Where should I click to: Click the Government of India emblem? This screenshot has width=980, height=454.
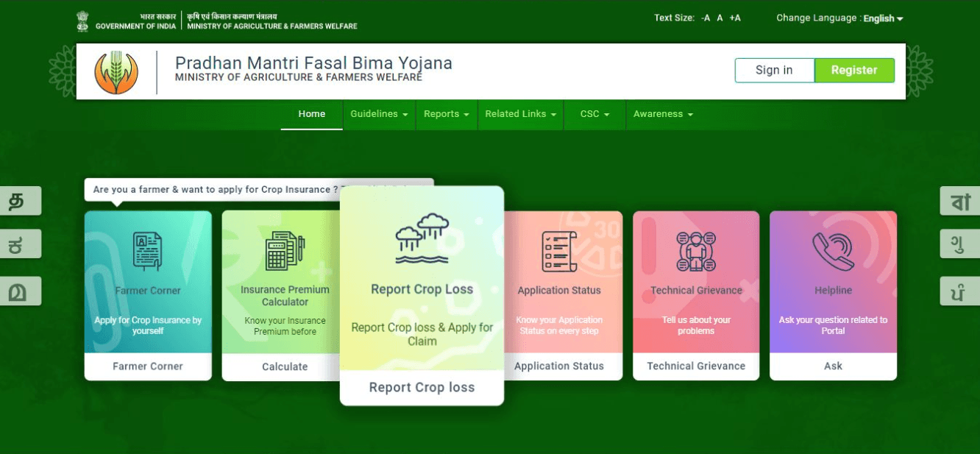[82, 21]
